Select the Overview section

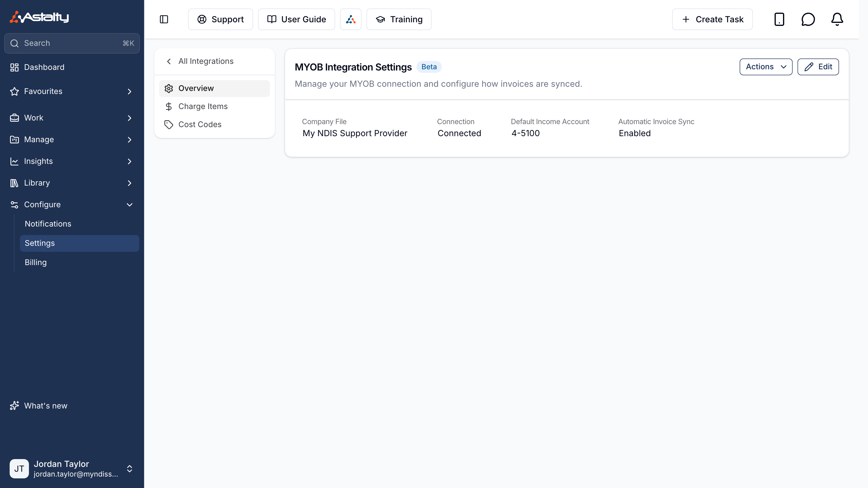pyautogui.click(x=214, y=88)
